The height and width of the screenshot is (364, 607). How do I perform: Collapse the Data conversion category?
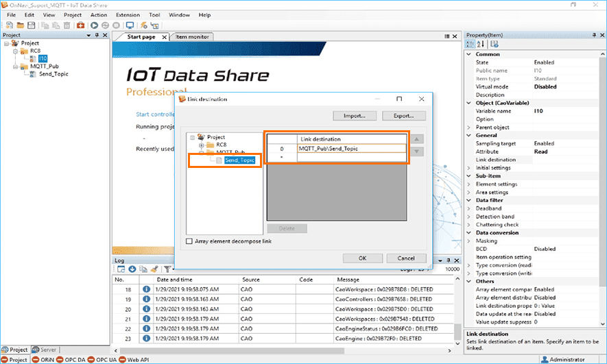(x=469, y=233)
